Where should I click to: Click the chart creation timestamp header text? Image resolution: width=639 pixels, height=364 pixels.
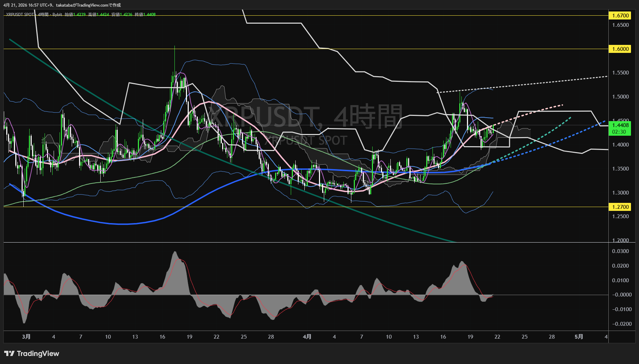(62, 5)
